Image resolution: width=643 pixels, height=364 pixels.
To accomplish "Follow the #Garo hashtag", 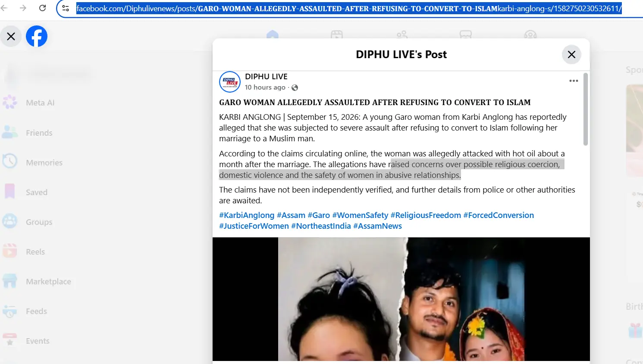I will [319, 215].
